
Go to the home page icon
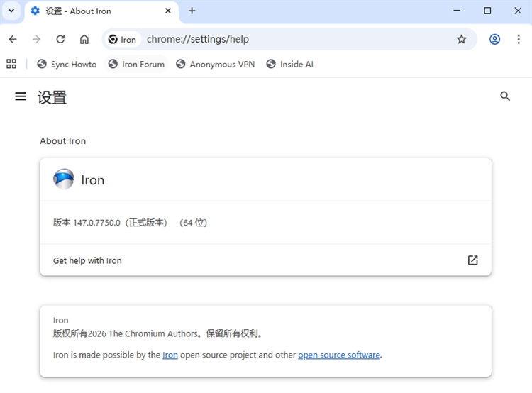click(84, 39)
